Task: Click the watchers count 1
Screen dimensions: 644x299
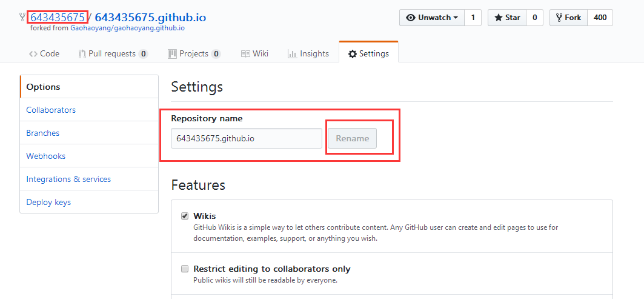Action: (x=473, y=18)
